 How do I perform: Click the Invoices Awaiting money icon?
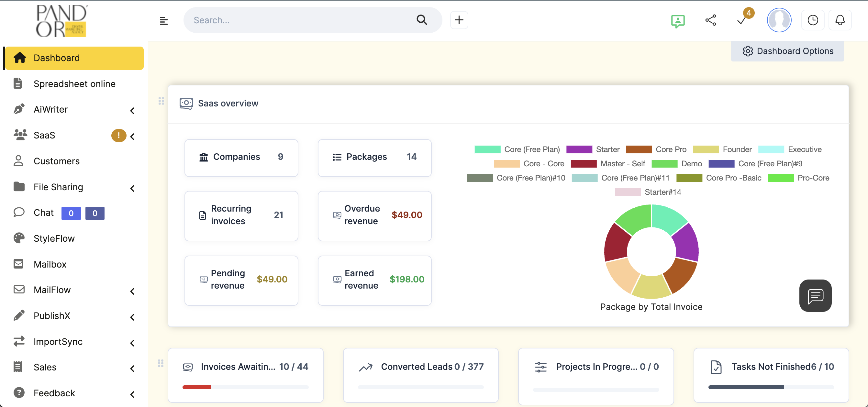click(x=188, y=367)
